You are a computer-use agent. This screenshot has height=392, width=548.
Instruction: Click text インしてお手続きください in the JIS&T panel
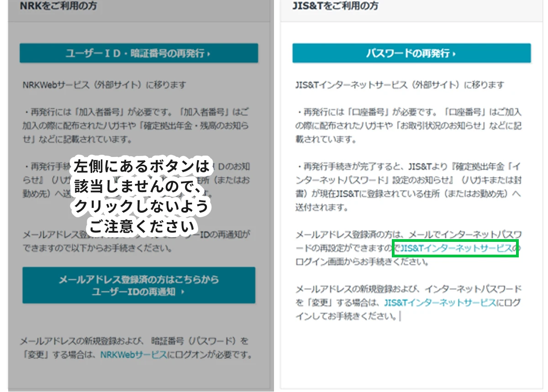(x=347, y=316)
